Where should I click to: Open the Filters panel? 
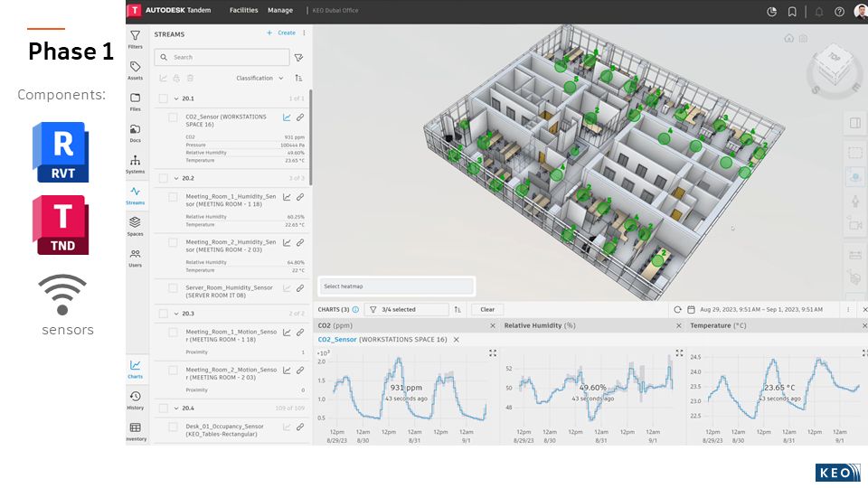135,39
